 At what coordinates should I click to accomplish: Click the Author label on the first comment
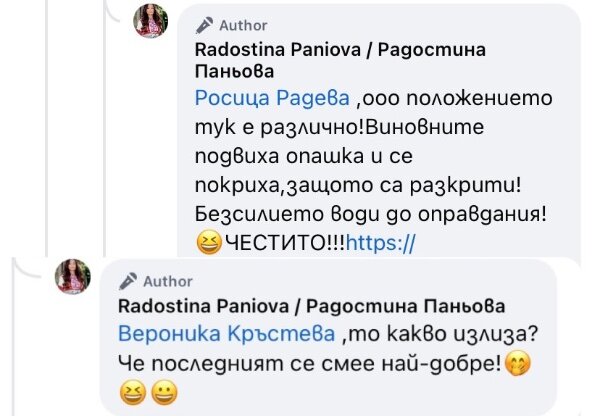click(x=241, y=25)
